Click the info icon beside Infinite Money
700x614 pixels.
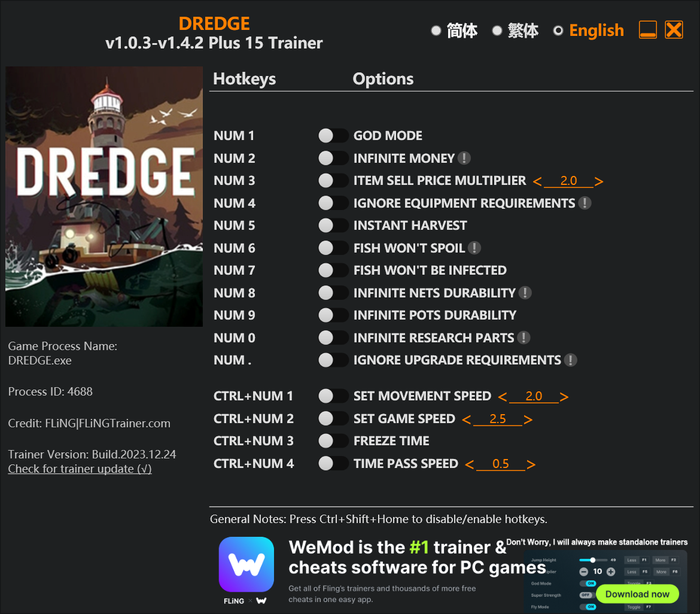[464, 158]
